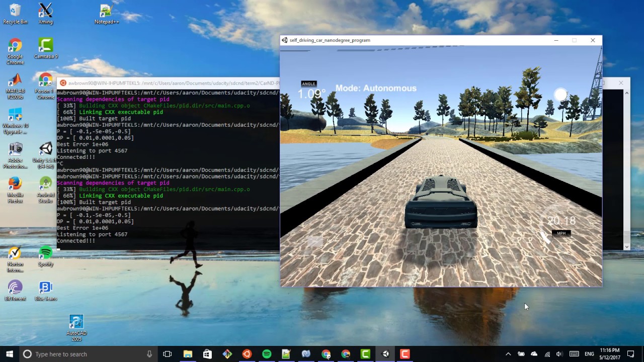The height and width of the screenshot is (362, 644).
Task: Click the Unity icon in simulator title bar
Action: click(284, 40)
